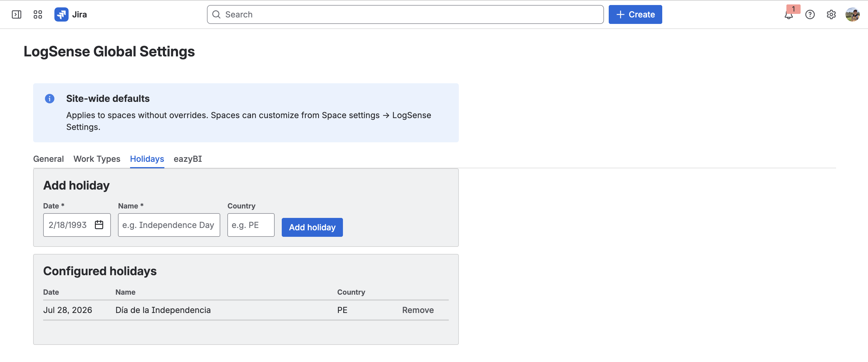Viewport: 868px width, 362px height.
Task: Remove the Día de la Independencia holiday
Action: [x=418, y=310]
